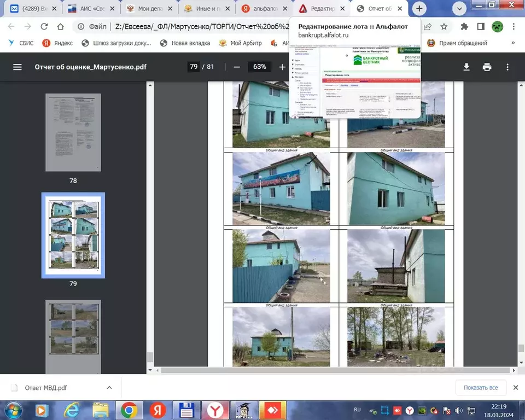
Task: Open a new browser tab
Action: (419, 9)
